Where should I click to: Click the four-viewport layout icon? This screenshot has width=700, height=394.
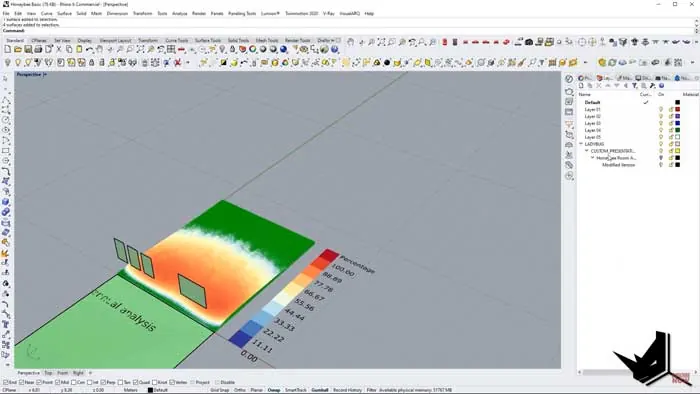(171, 50)
